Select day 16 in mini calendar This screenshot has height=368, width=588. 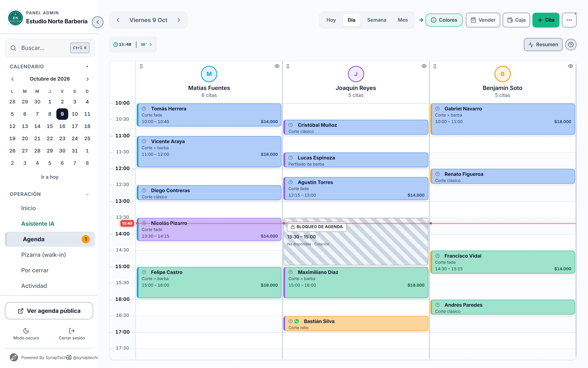point(62,126)
